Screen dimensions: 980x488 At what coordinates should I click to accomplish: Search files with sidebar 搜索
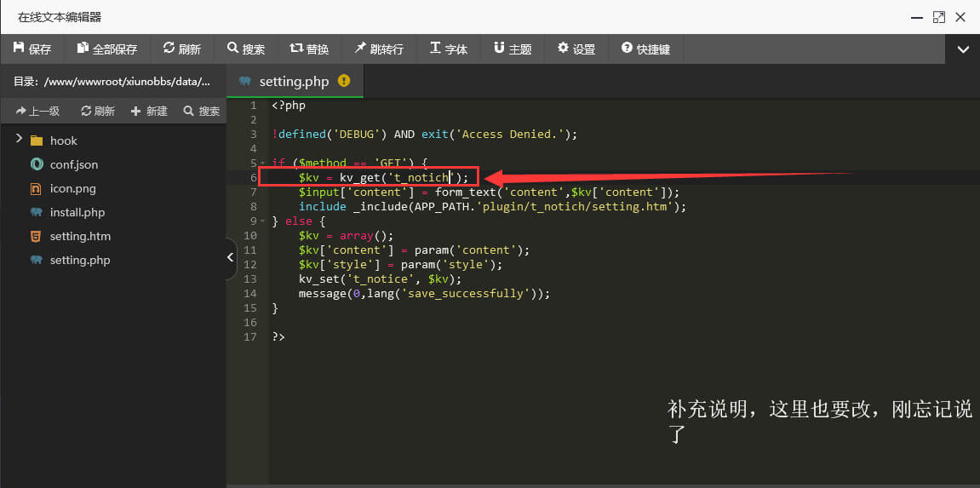[x=201, y=112]
